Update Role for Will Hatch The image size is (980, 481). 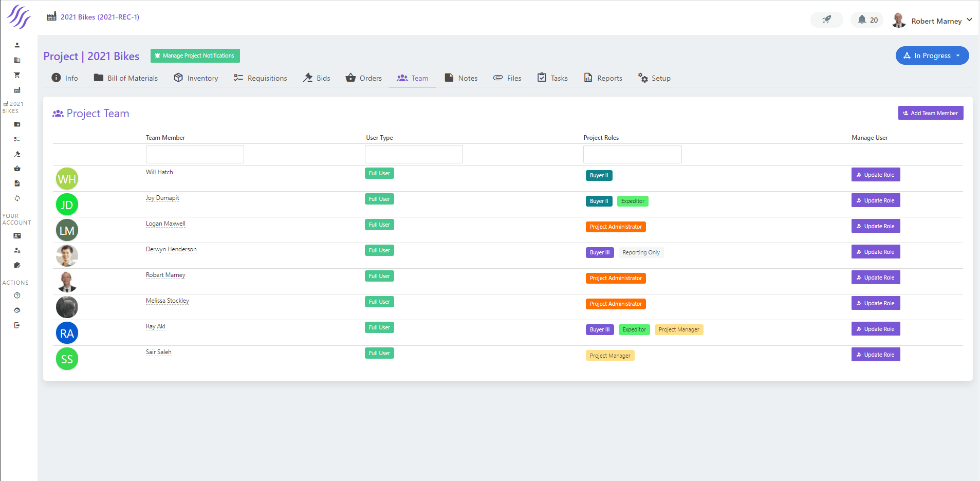point(875,175)
